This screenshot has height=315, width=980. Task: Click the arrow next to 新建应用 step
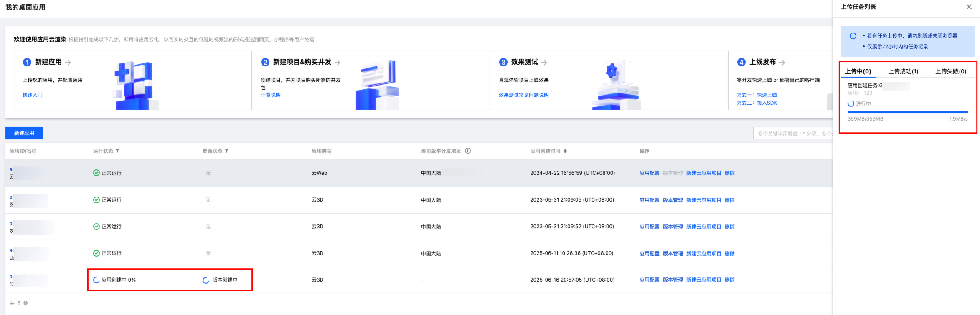(x=68, y=63)
